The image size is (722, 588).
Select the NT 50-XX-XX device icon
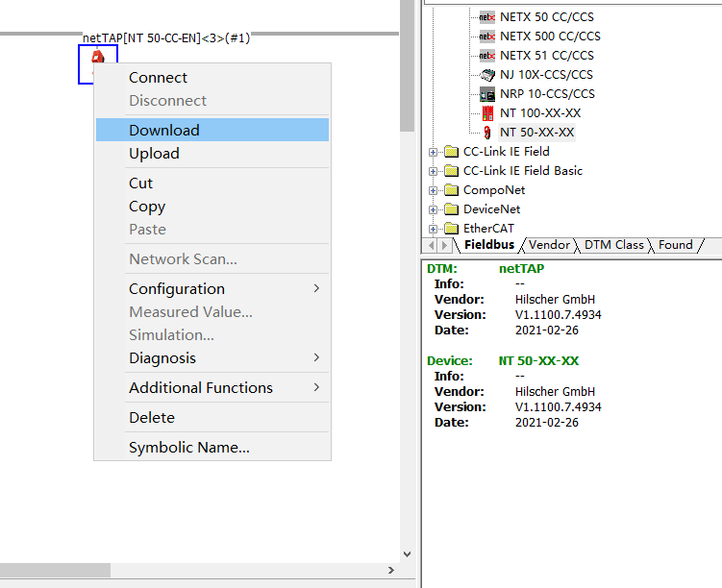coord(487,133)
